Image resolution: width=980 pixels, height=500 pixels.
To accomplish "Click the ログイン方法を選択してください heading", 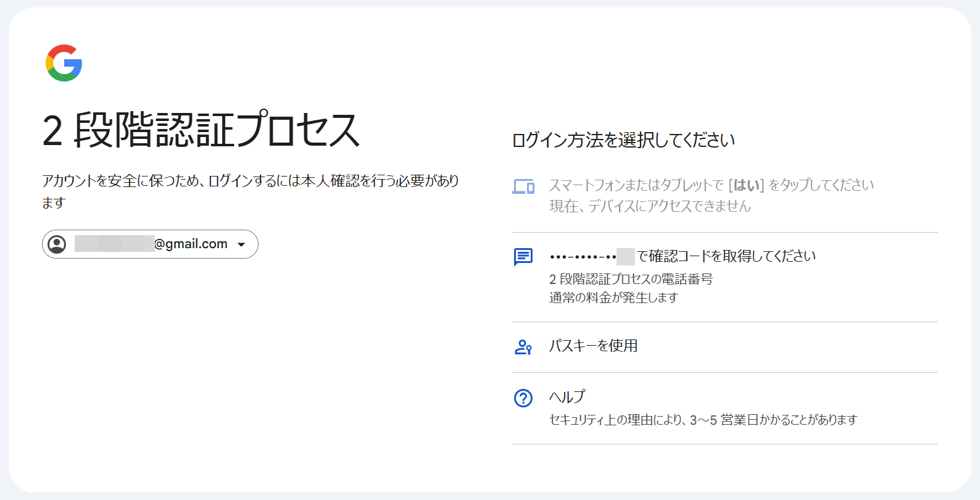I will tap(623, 140).
